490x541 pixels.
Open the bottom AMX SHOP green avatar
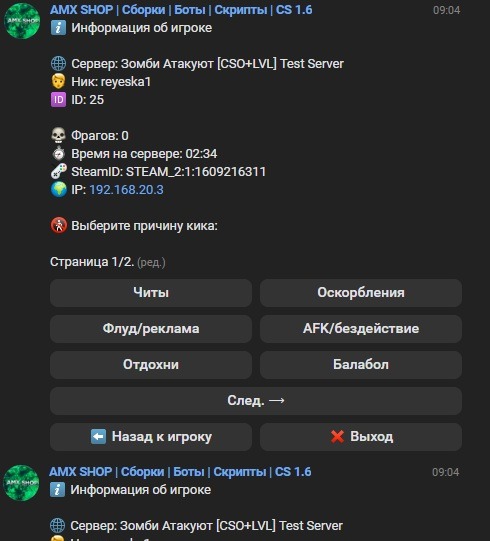click(21, 483)
